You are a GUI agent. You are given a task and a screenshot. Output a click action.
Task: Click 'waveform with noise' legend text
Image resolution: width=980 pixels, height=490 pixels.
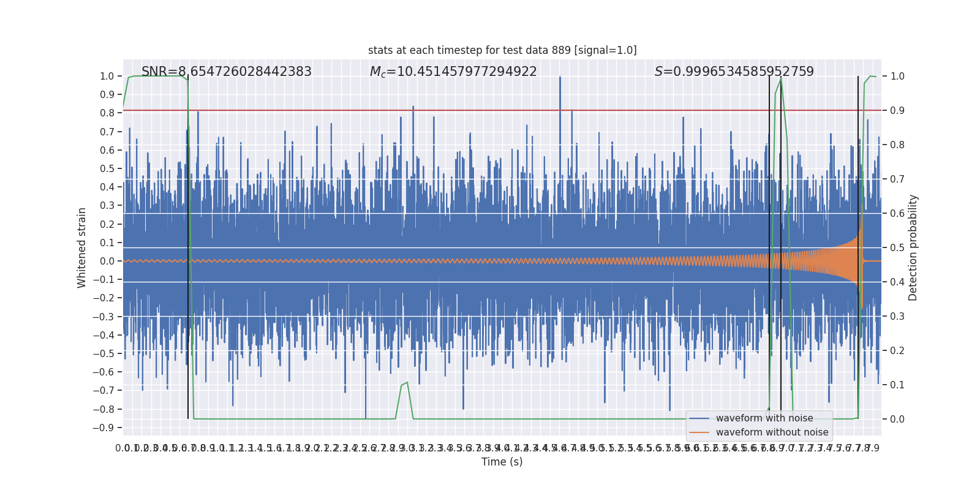coord(764,418)
